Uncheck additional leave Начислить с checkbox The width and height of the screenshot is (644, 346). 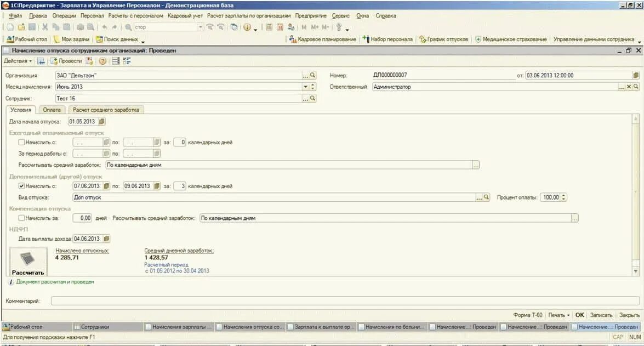pos(21,186)
